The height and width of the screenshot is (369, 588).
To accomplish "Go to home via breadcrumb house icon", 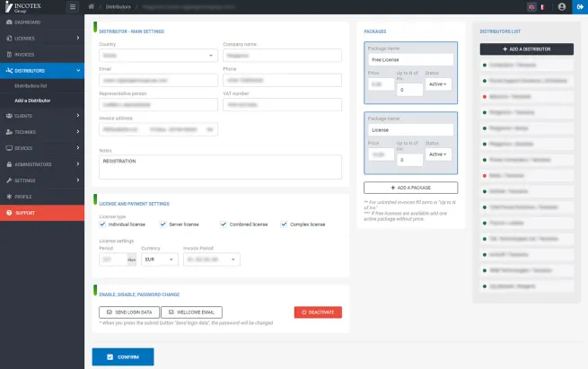I will coord(92,7).
